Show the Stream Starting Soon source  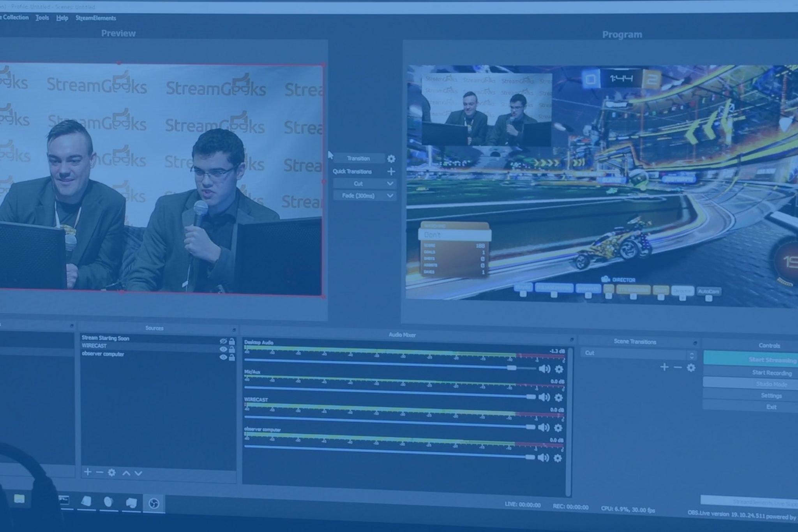click(x=223, y=340)
